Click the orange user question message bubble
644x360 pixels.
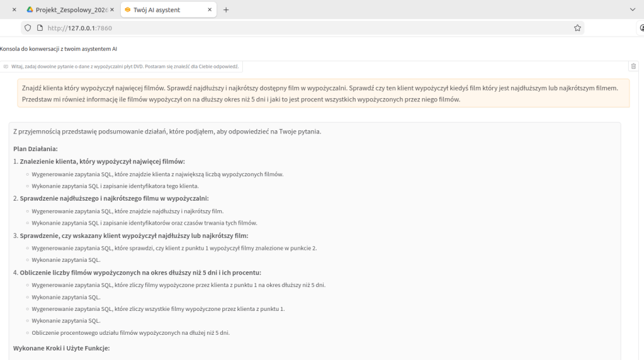(323, 93)
